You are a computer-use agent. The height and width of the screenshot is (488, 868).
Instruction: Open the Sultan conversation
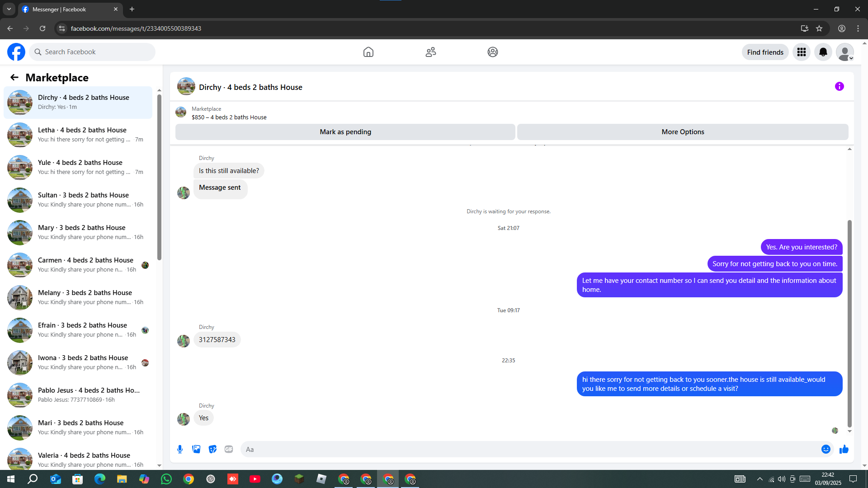[x=78, y=200]
